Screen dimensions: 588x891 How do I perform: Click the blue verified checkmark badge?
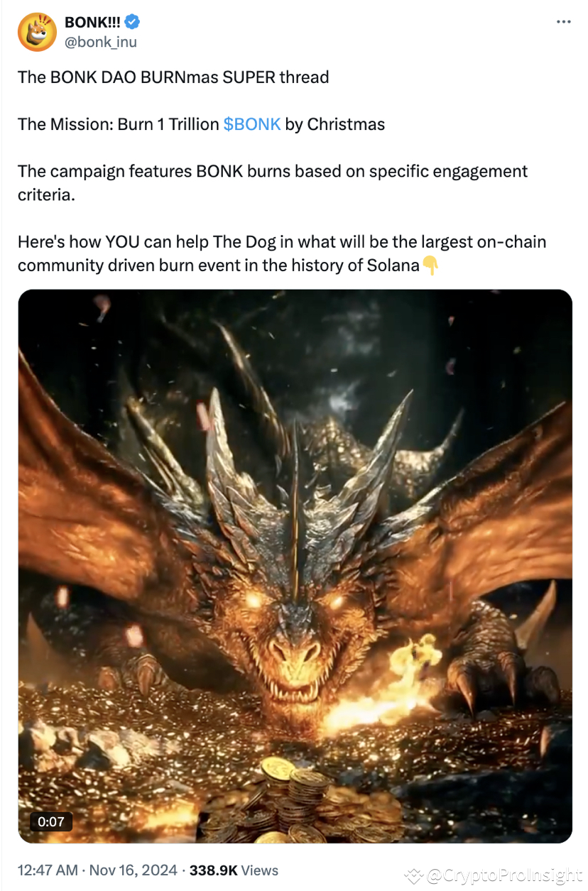click(132, 23)
